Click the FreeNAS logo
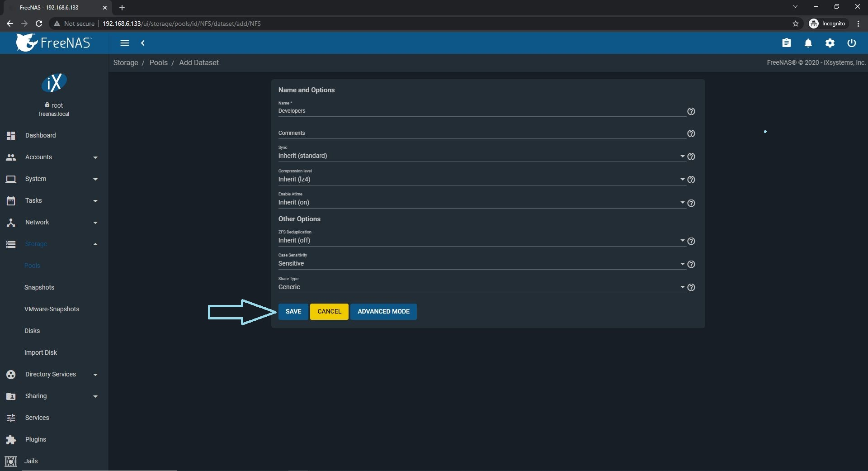This screenshot has height=471, width=868. pyautogui.click(x=54, y=43)
